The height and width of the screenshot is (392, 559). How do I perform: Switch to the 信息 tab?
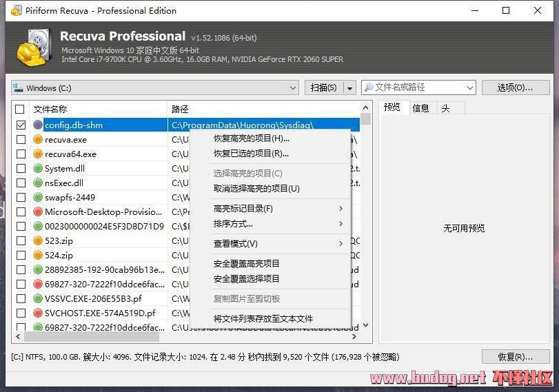(x=420, y=108)
